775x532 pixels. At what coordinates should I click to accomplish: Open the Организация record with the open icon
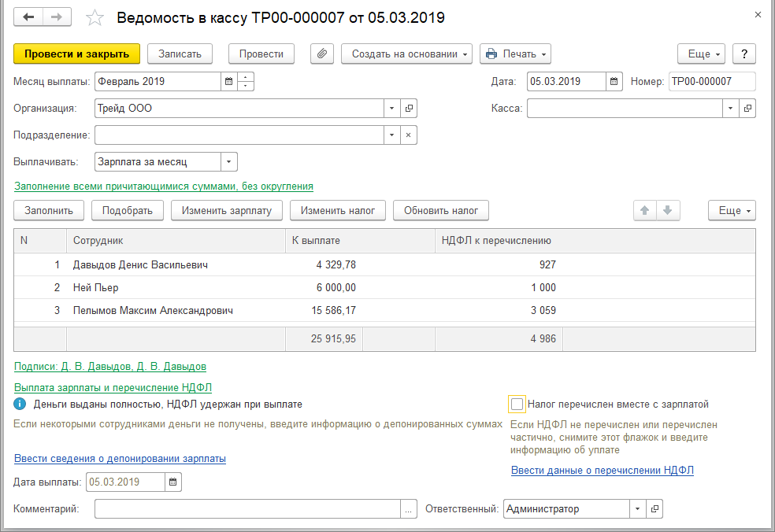(x=409, y=109)
